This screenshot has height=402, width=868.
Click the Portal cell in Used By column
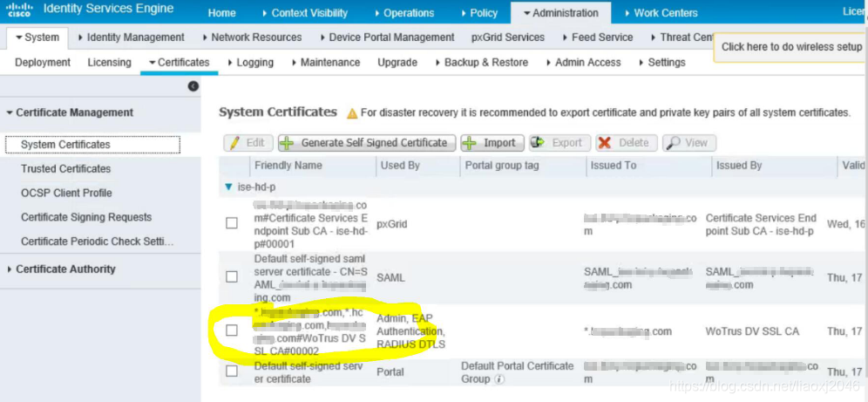pos(390,372)
